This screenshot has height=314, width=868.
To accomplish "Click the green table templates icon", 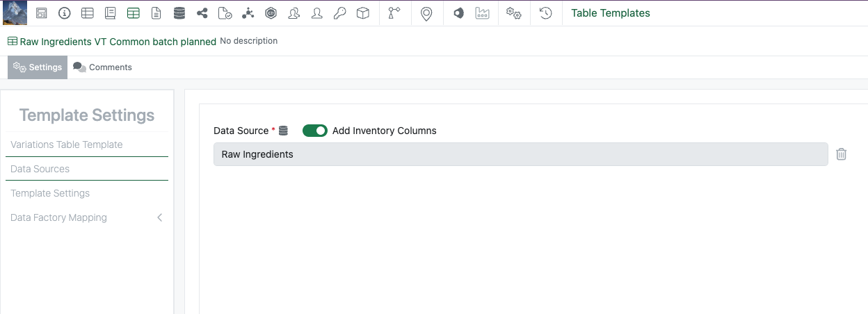I will [133, 13].
